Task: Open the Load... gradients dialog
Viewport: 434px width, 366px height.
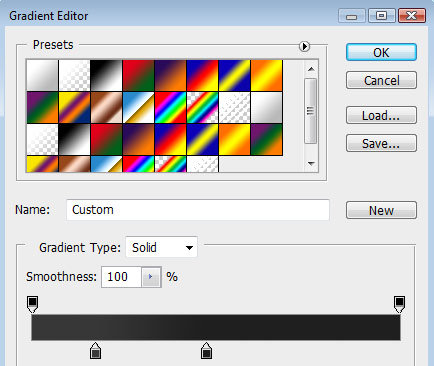Action: click(381, 115)
